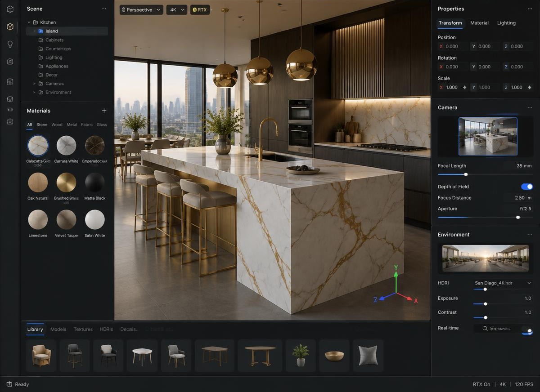Click the Aperture slider handle

point(518,217)
